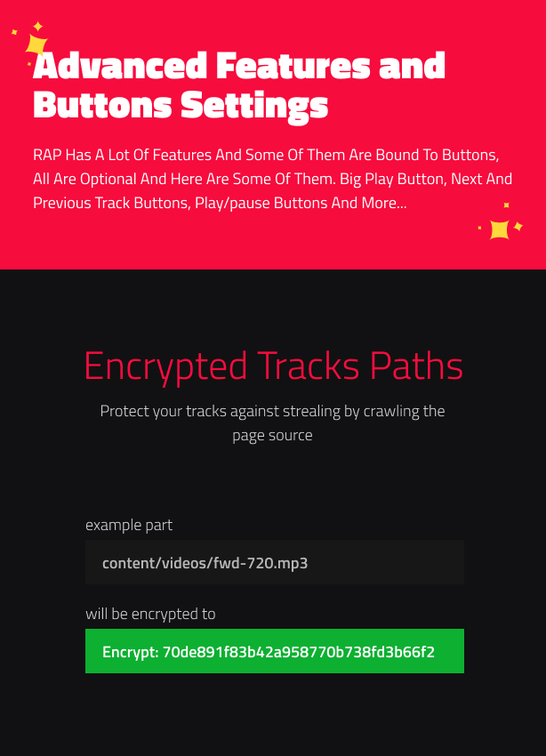The width and height of the screenshot is (546, 756).
Task: Click the tiny yellow square above bottom sparkle
Action: 507,205
